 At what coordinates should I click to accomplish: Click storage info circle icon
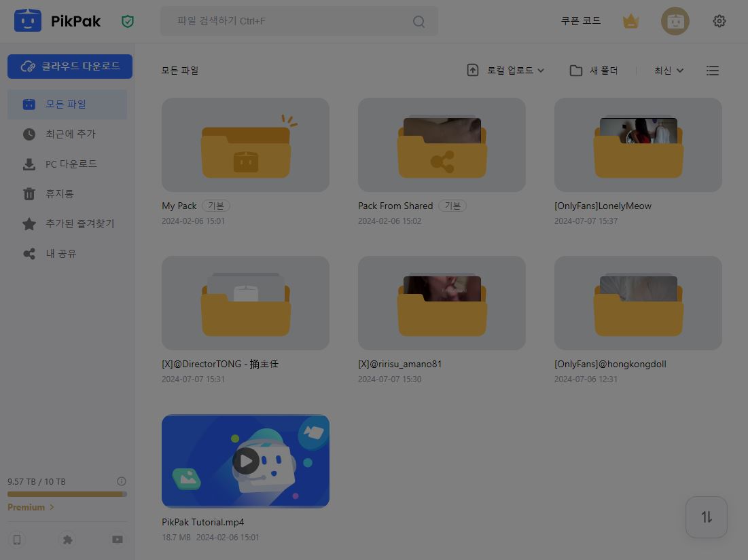(x=122, y=481)
